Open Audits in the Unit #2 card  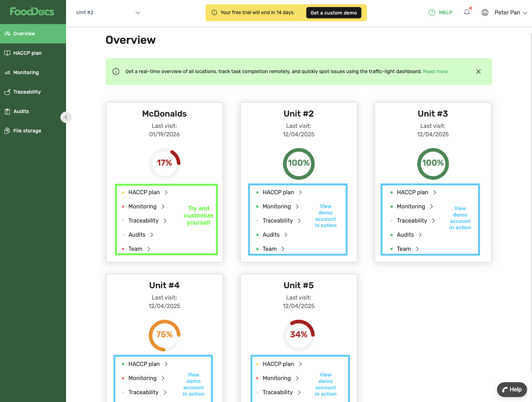(275, 235)
